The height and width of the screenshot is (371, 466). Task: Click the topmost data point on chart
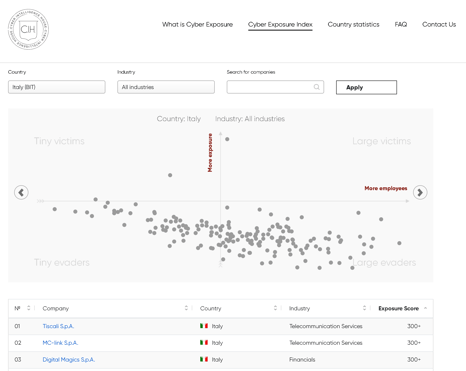point(227,139)
